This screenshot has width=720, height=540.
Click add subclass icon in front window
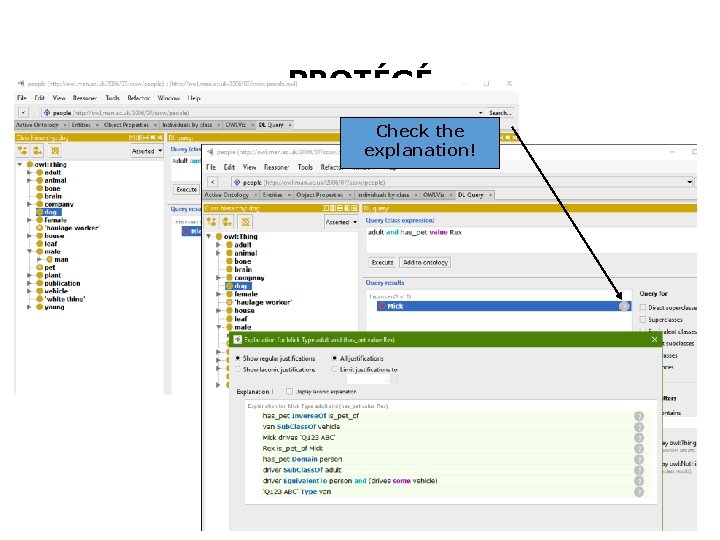(x=212, y=222)
